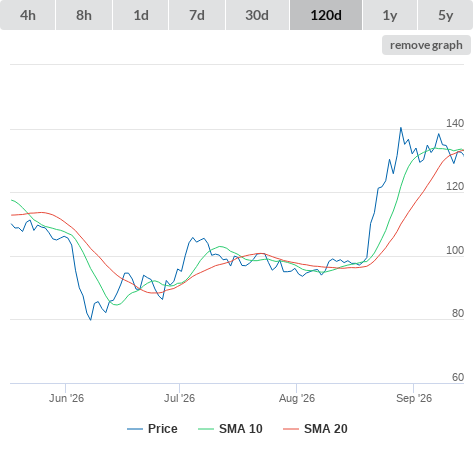Click the Jun '26 axis label

point(66,398)
